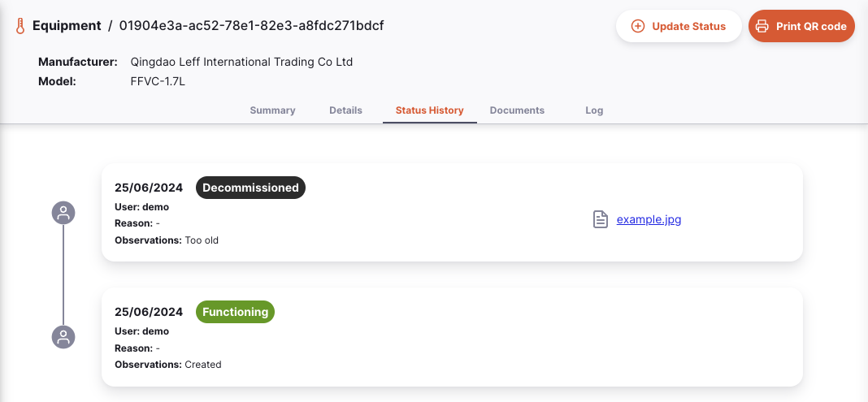This screenshot has width=868, height=402.
Task: Open the example.jpg attachment link
Action: point(649,219)
